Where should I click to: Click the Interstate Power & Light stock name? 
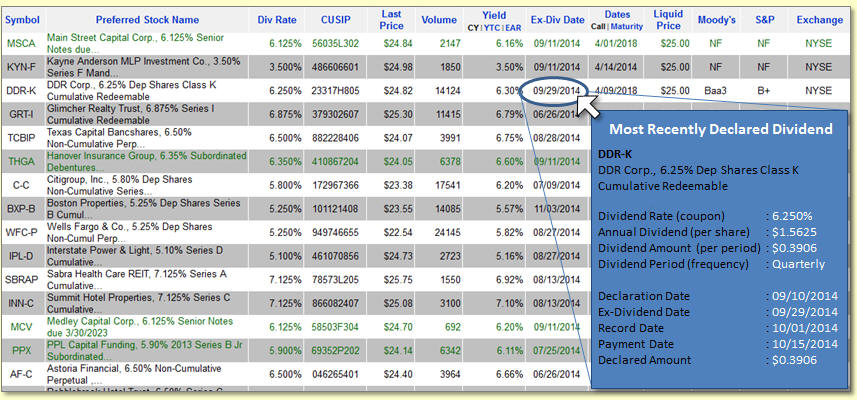tap(135, 256)
